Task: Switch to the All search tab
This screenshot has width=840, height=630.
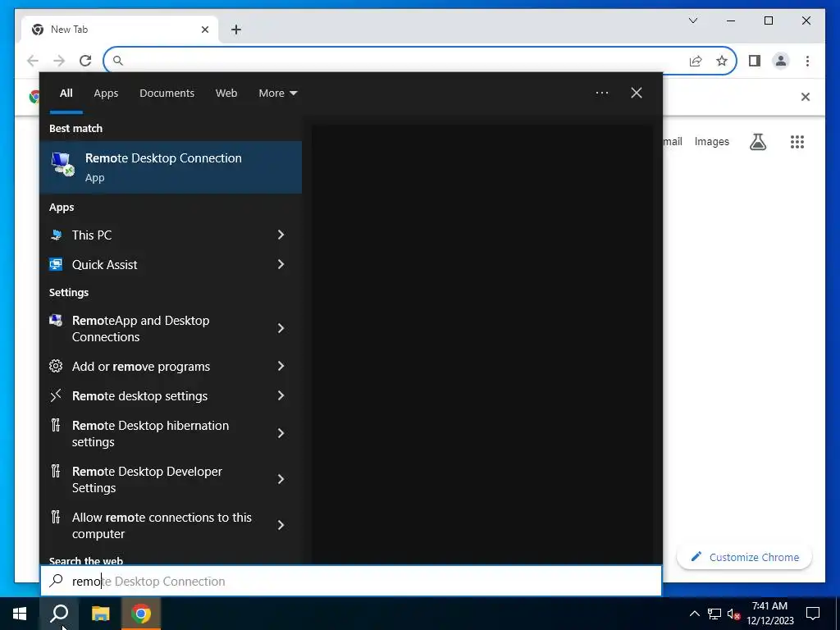Action: 66,94
